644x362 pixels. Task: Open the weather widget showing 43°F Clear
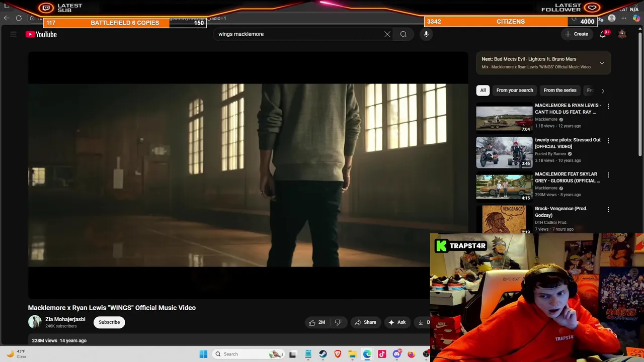click(16, 354)
